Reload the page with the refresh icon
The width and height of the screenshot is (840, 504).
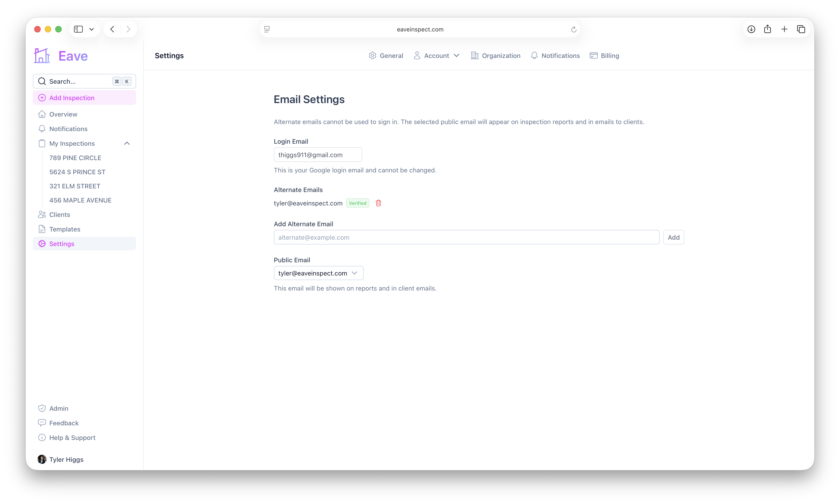(x=573, y=29)
